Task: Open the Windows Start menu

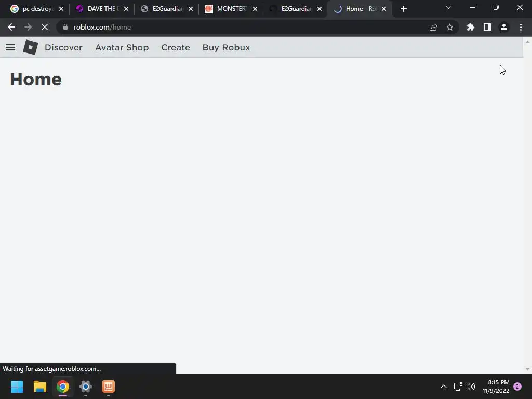Action: point(17,387)
